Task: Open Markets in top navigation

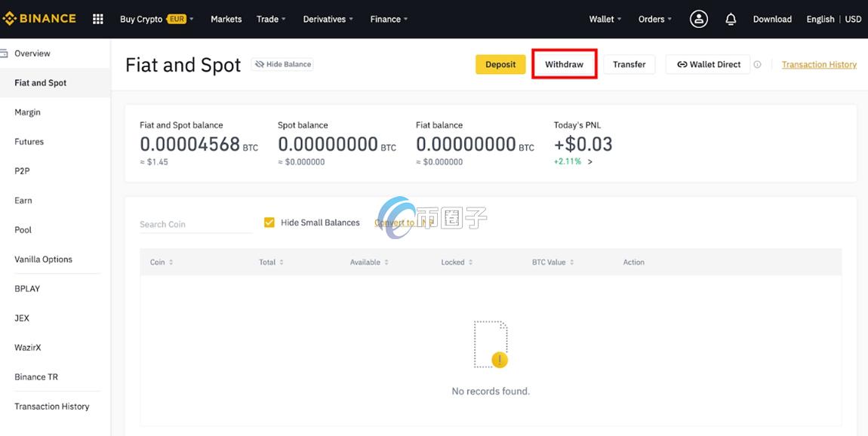Action: click(x=226, y=19)
